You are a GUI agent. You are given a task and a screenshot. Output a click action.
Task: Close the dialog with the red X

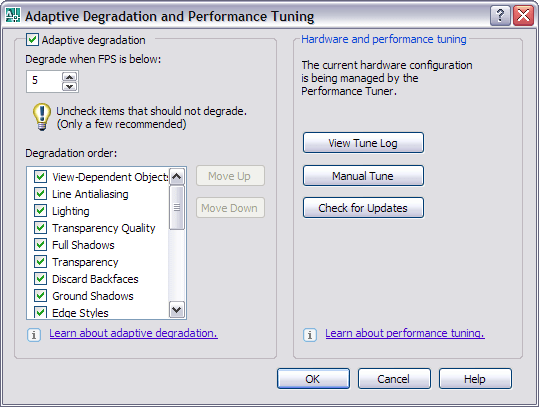pyautogui.click(x=523, y=16)
